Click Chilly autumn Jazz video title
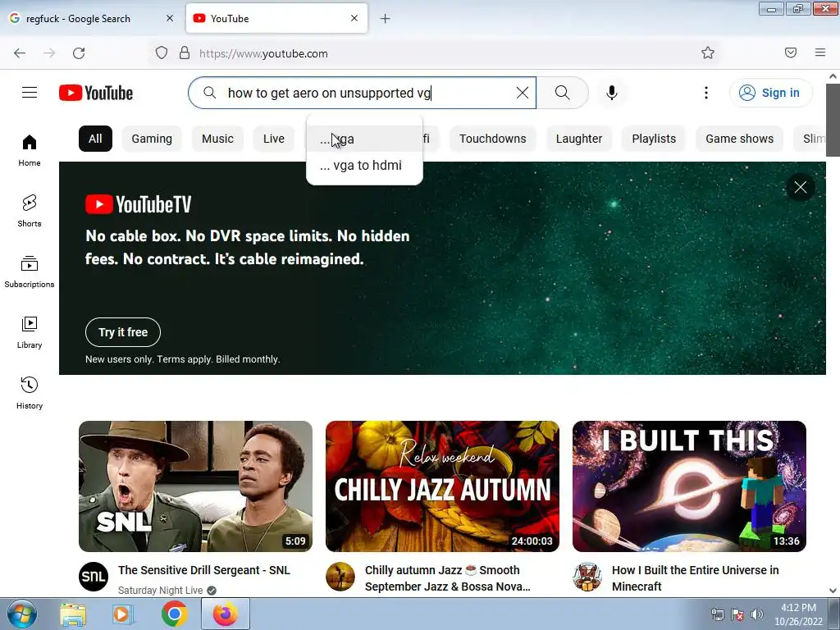 pos(447,578)
